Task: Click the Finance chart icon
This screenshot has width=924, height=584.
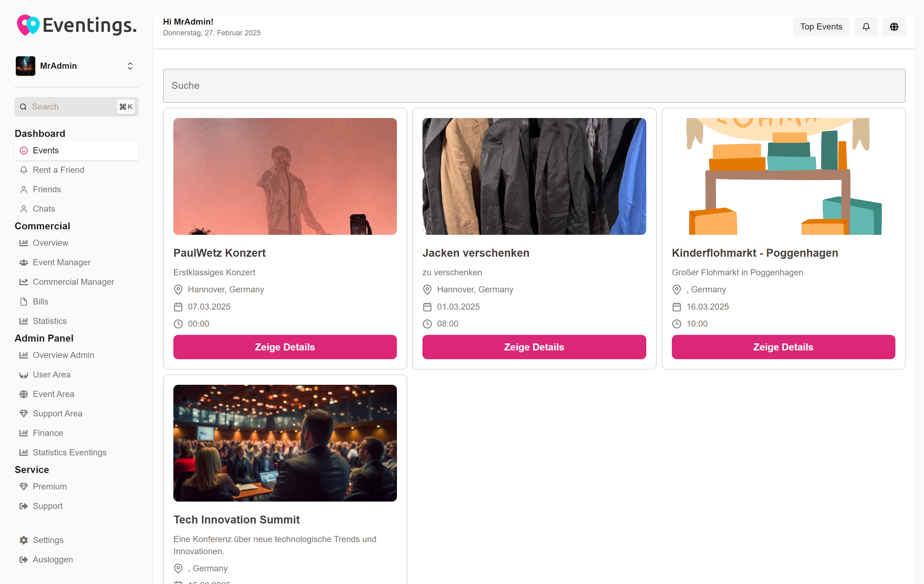Action: (x=24, y=433)
